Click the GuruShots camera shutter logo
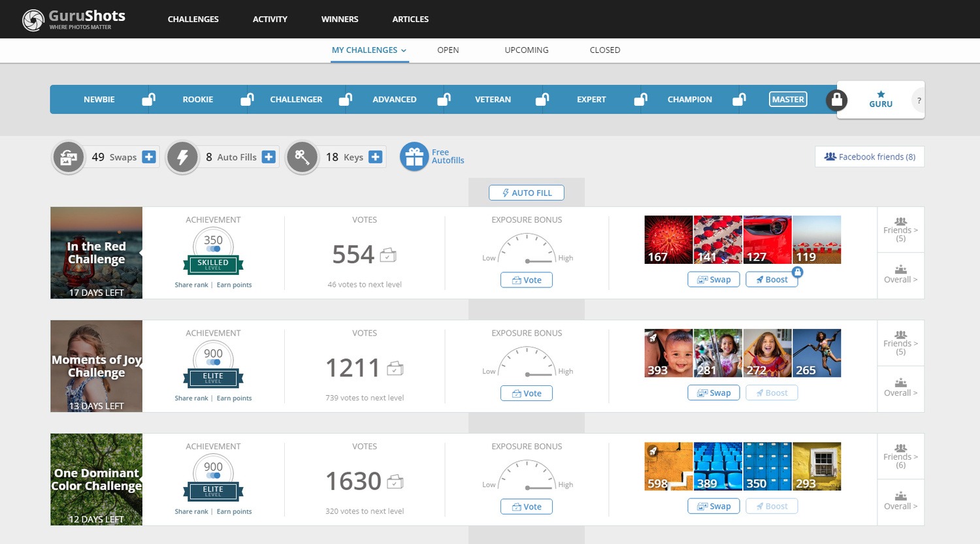 tap(33, 20)
